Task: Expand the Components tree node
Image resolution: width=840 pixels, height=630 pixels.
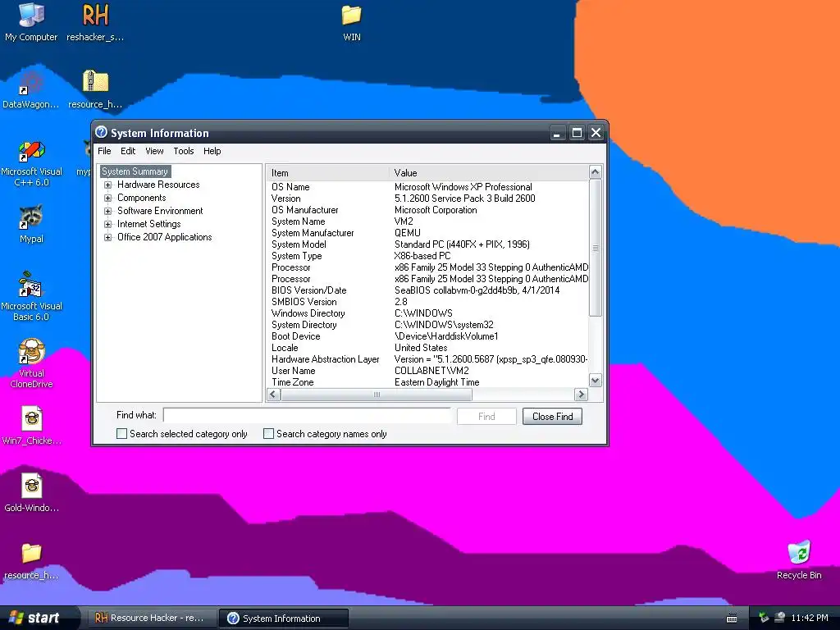Action: coord(107,198)
